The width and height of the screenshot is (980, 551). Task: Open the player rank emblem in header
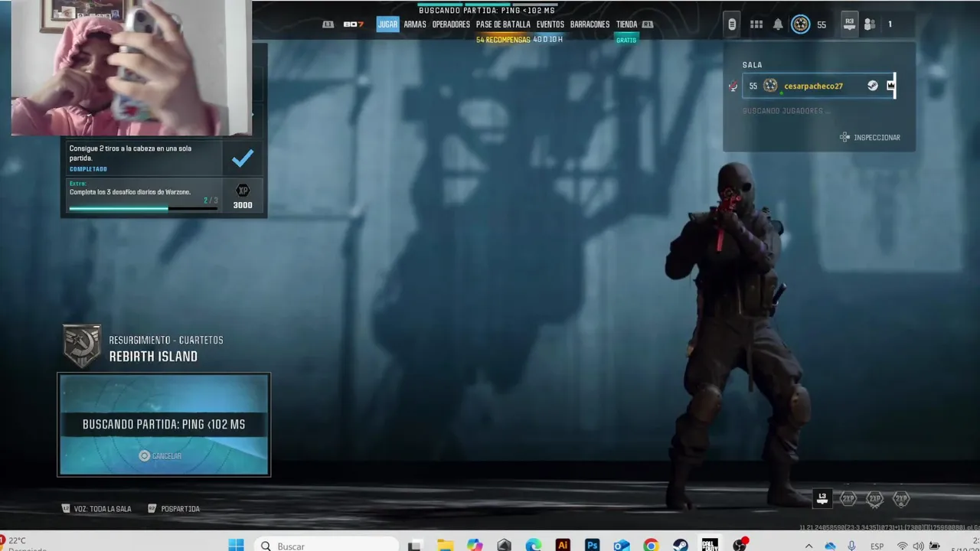(801, 24)
